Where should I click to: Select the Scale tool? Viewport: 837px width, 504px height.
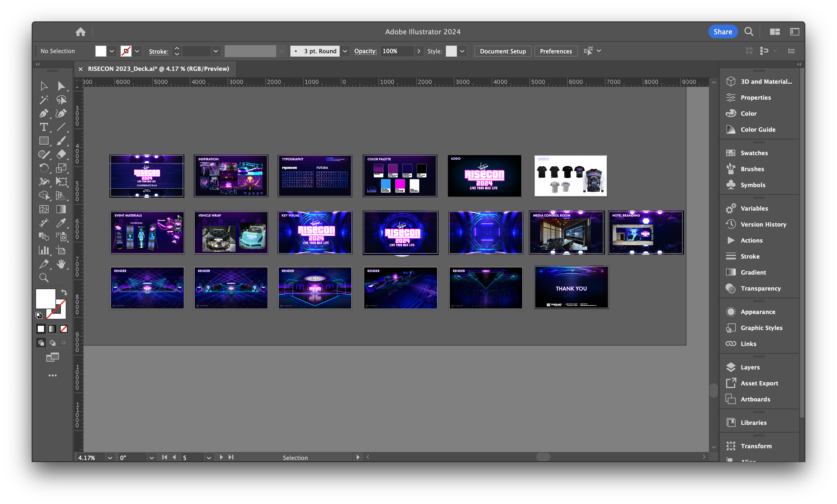[x=61, y=168]
